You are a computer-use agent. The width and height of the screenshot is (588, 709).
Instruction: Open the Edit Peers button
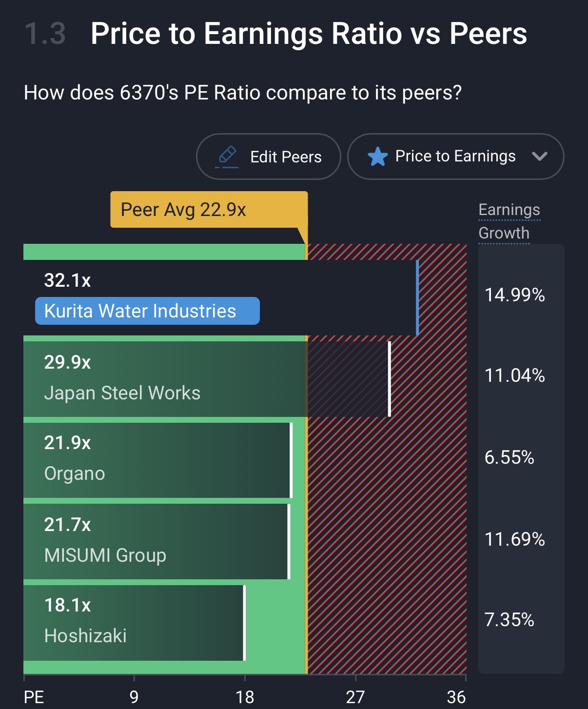(x=268, y=157)
